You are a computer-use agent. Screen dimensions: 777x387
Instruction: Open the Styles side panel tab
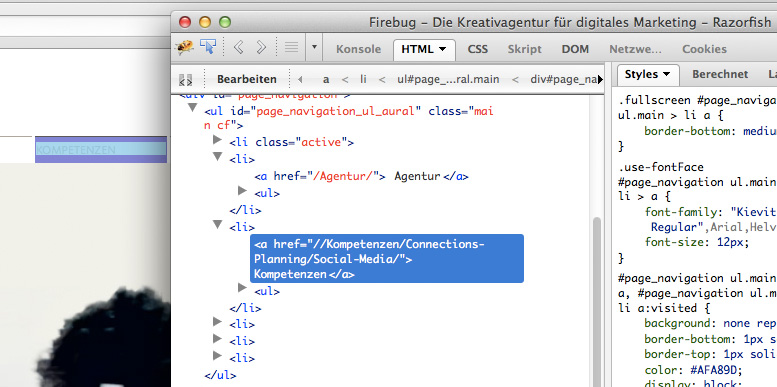(648, 74)
